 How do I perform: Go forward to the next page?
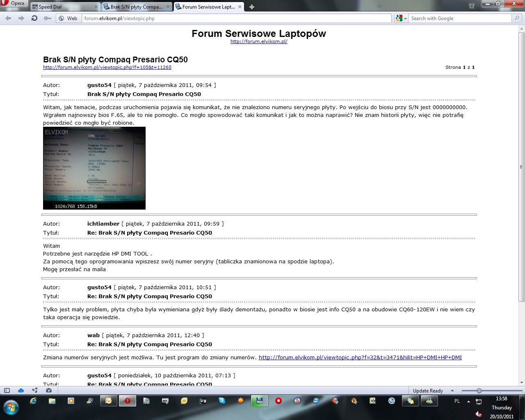pos(21,18)
